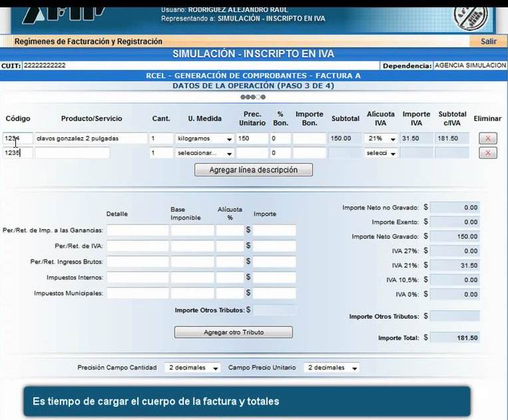Expand second row Alícuota IVA selector

pos(380,153)
